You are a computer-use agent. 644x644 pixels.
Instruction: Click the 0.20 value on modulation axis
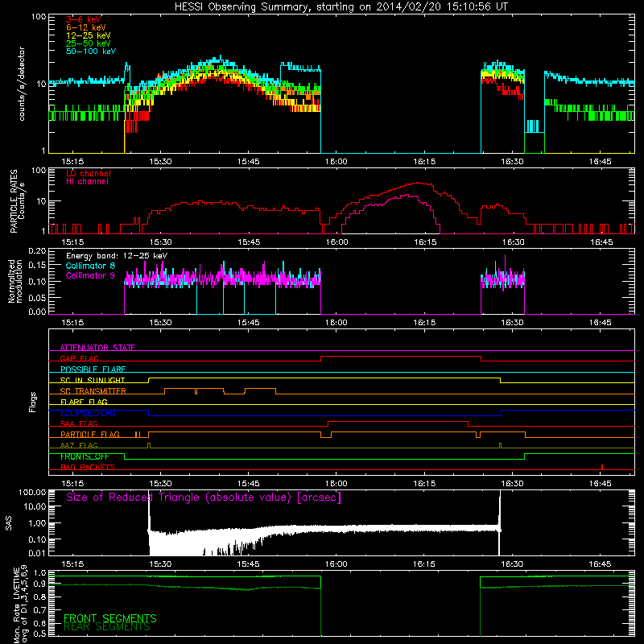point(37,251)
